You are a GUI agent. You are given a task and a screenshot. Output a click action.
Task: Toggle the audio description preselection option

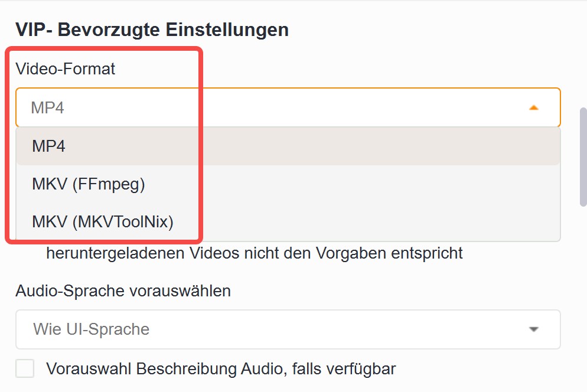pos(24,368)
